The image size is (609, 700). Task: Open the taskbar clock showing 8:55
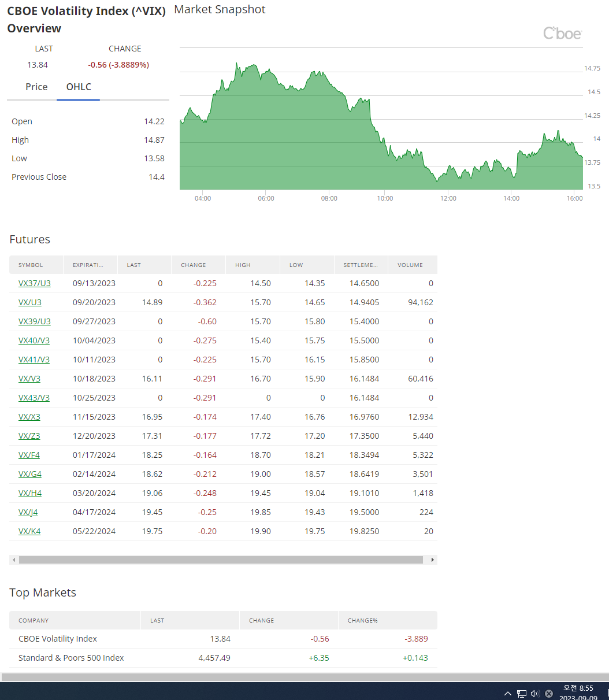tap(578, 692)
